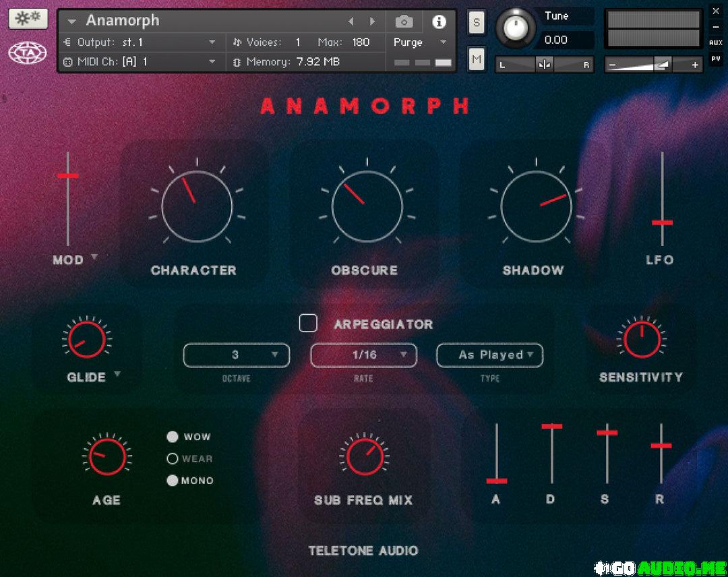
Task: Take snapshot with the camera icon
Action: 404,22
